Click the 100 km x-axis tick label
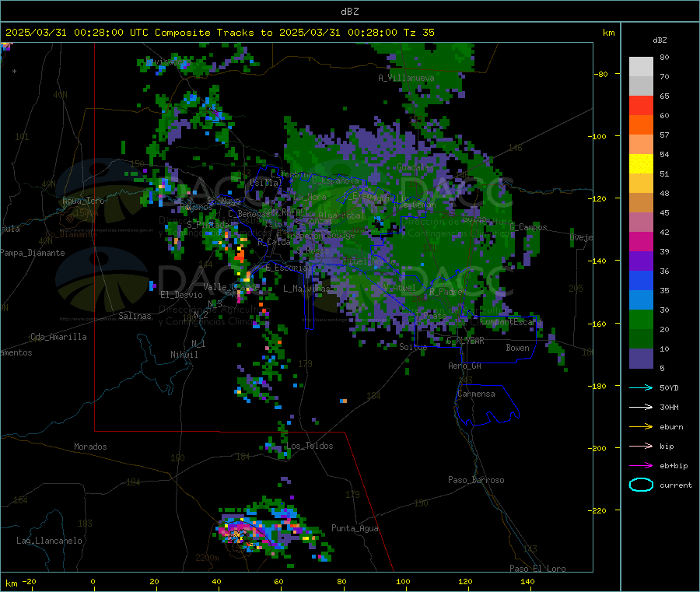700x592 pixels. (403, 581)
